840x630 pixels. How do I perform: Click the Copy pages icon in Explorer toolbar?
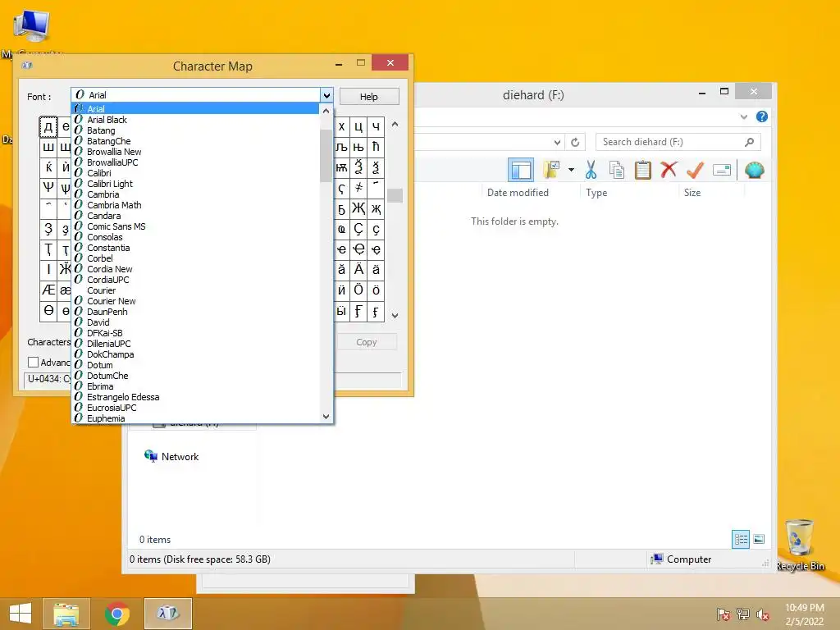pyautogui.click(x=617, y=171)
